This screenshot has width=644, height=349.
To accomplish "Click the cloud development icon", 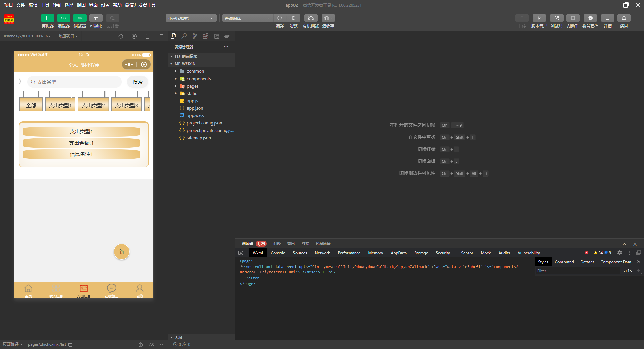I will [x=112, y=18].
